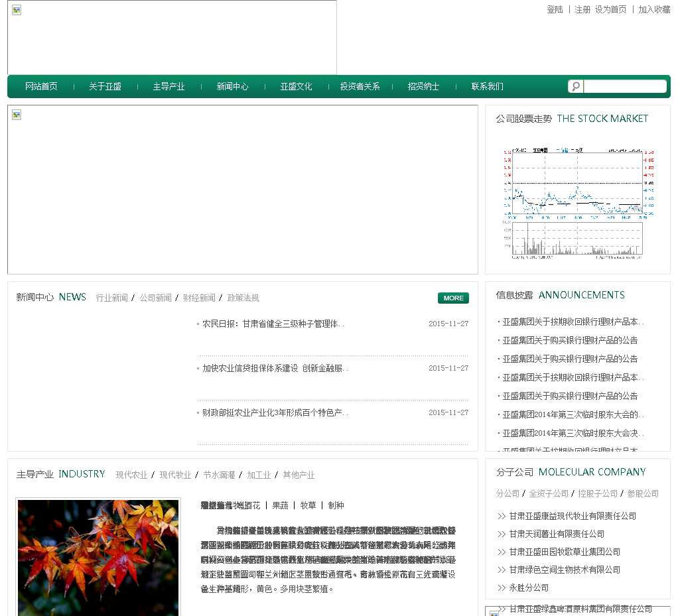
Task: Open 招贤纳士 menu item
Action: pos(423,86)
